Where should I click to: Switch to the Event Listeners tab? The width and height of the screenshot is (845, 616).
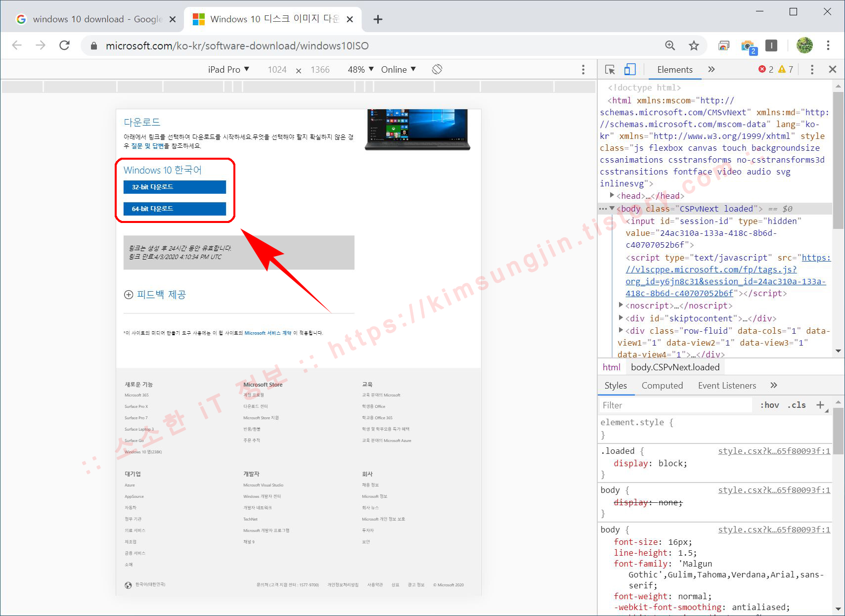(727, 385)
